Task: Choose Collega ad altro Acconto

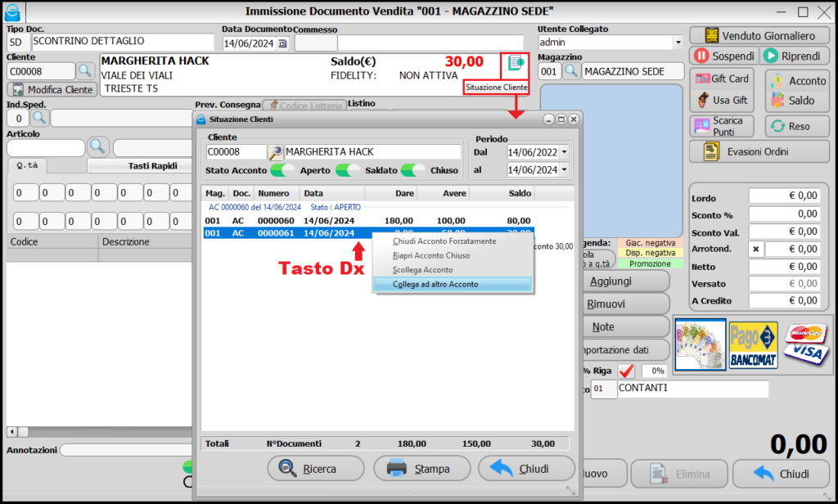Action: (x=453, y=285)
